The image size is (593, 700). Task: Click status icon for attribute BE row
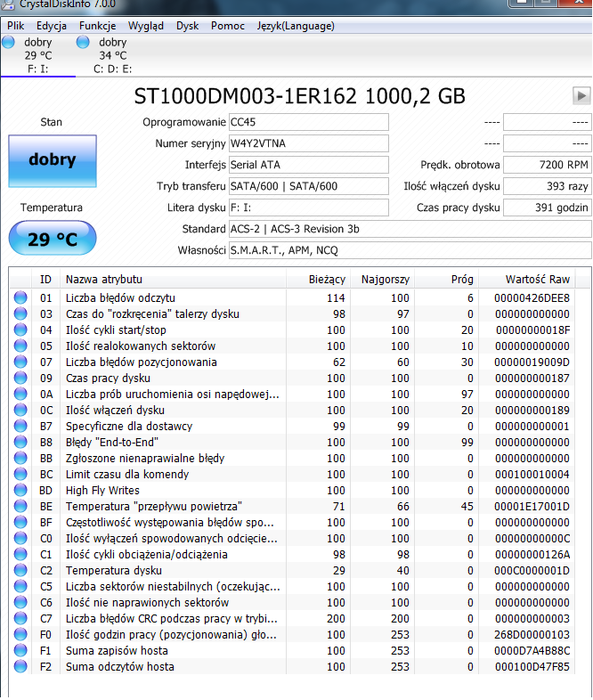(20, 506)
